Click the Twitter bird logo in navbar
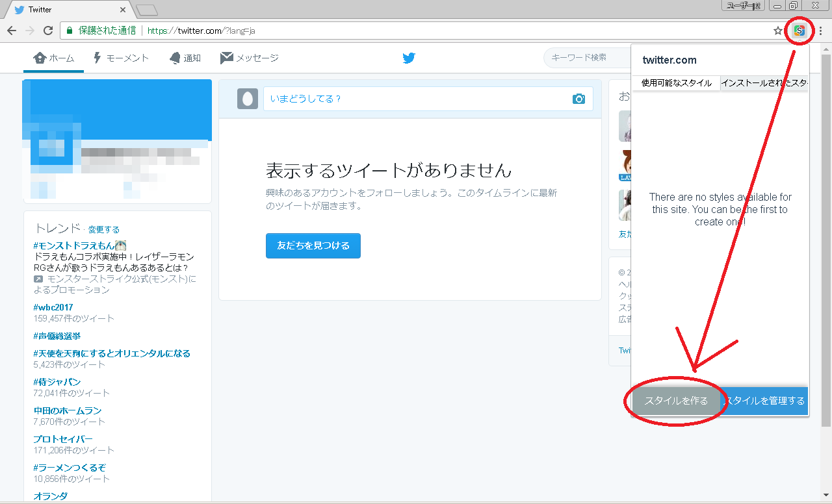 (409, 58)
